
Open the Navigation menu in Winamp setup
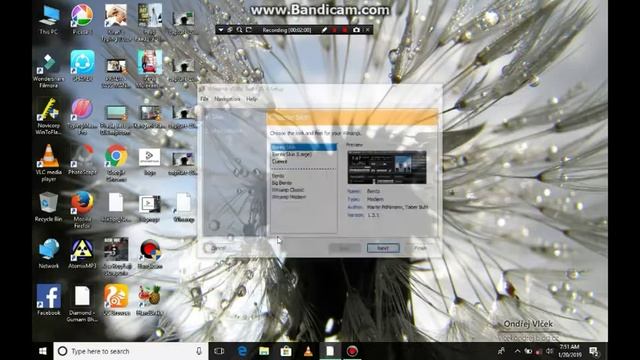(227, 99)
